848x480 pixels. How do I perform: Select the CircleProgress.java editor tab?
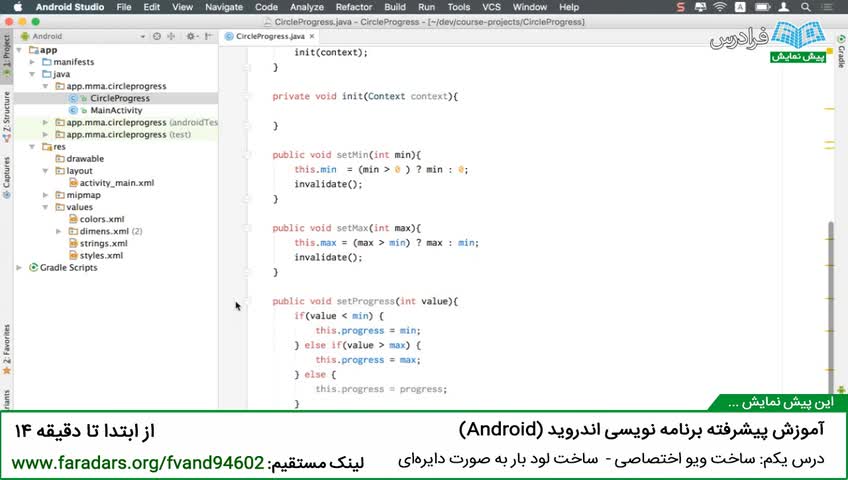point(270,36)
